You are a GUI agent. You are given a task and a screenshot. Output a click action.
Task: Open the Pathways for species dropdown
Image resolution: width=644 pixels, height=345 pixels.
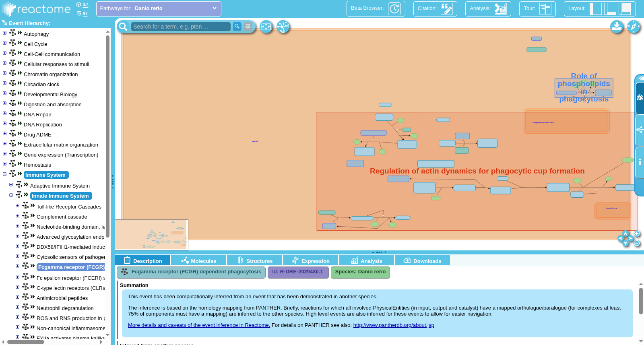coord(159,8)
